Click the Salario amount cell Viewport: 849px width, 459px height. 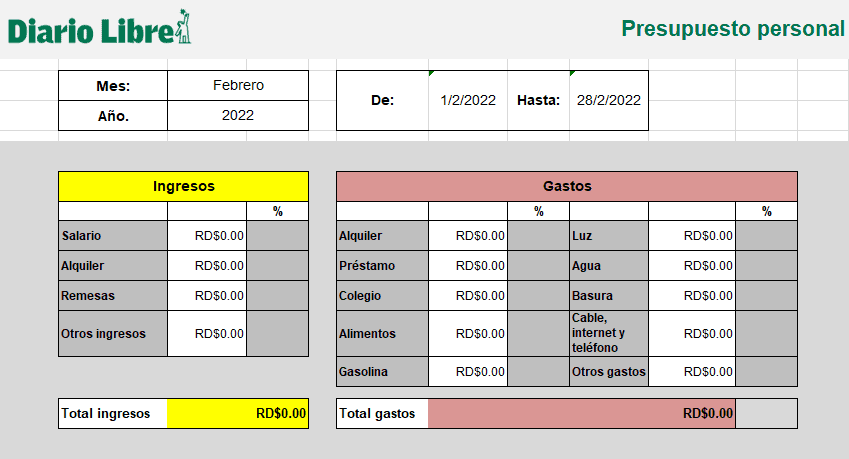(x=207, y=236)
